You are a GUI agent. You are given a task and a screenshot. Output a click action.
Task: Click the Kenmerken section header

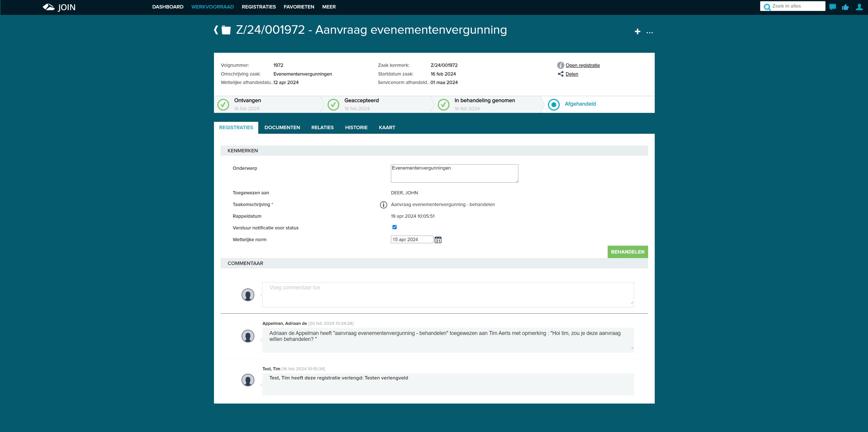click(434, 151)
